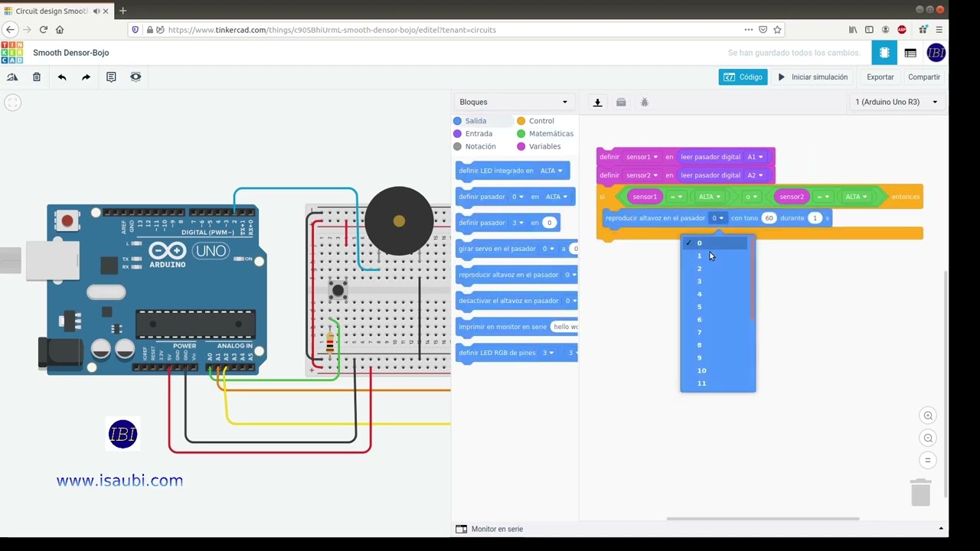The width and height of the screenshot is (980, 551).
Task: Click the blocks workspace trash can
Action: tap(921, 492)
